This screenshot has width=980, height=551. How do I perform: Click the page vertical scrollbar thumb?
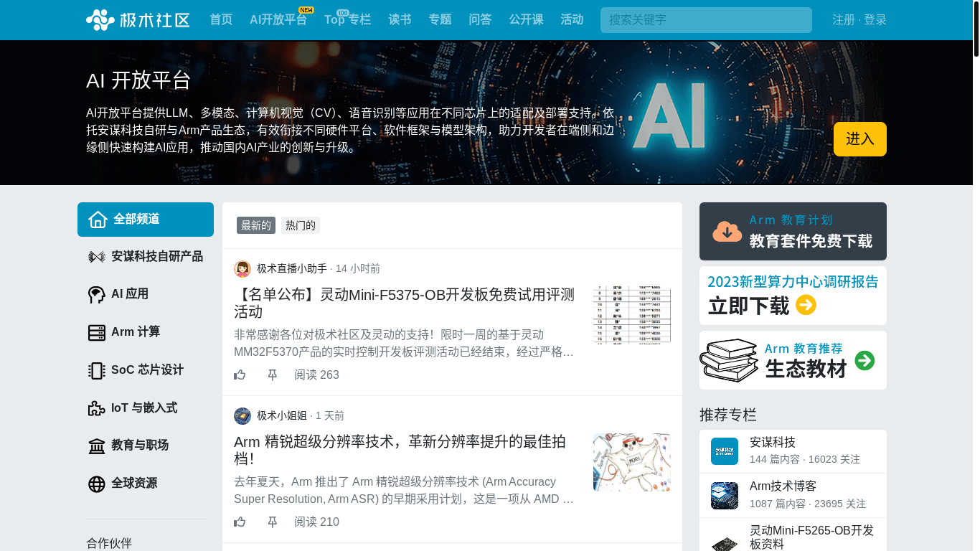(x=976, y=29)
